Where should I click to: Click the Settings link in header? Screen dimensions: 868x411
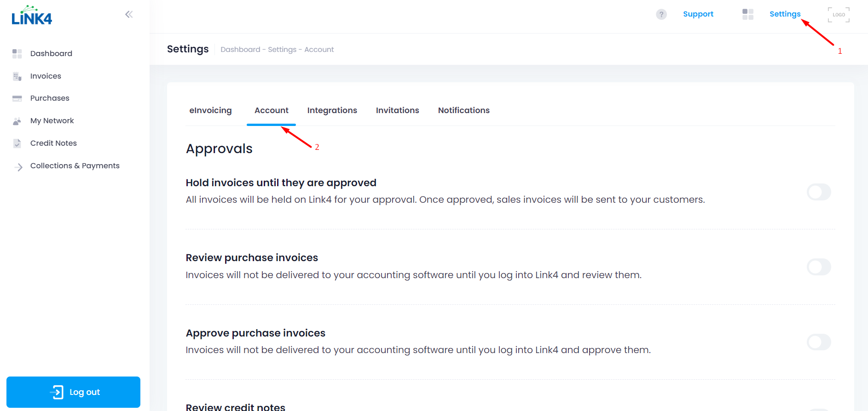click(785, 14)
